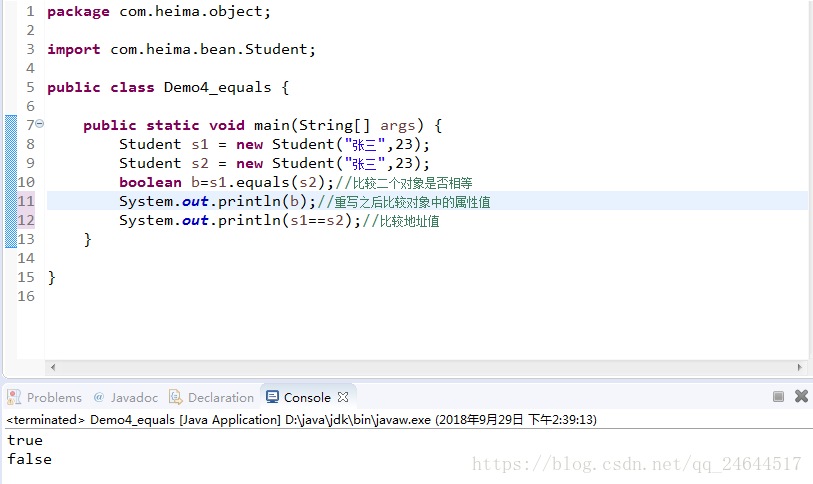Screen dimensions: 813x484
Task: Click 's1==s2' on line 12
Action: (x=317, y=220)
